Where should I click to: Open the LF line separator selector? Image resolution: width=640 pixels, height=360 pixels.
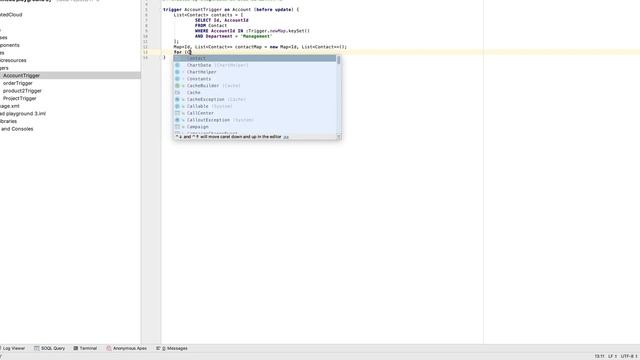pyautogui.click(x=612, y=356)
